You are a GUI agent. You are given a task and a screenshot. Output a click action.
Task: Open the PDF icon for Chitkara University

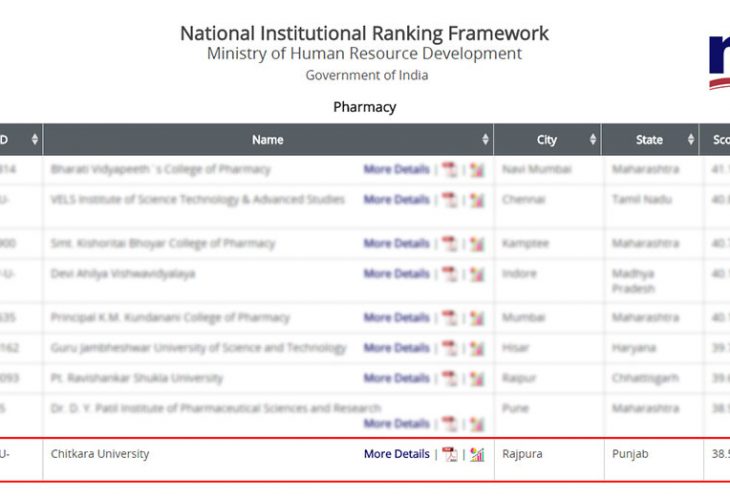click(x=449, y=454)
